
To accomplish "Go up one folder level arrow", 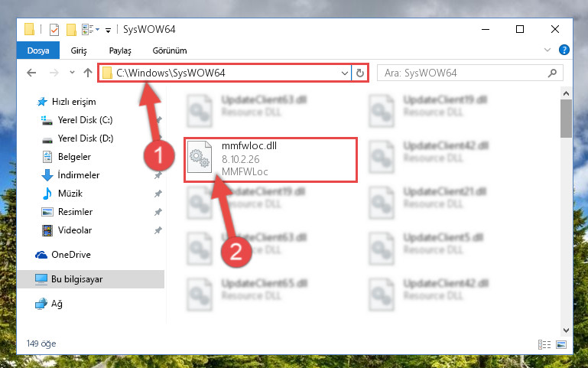I will tap(88, 73).
